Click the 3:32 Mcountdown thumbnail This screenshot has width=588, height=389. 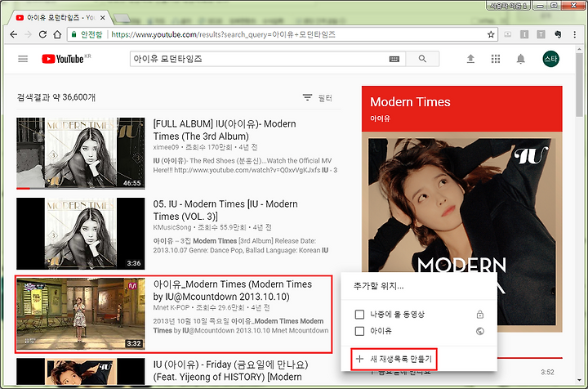coord(80,314)
